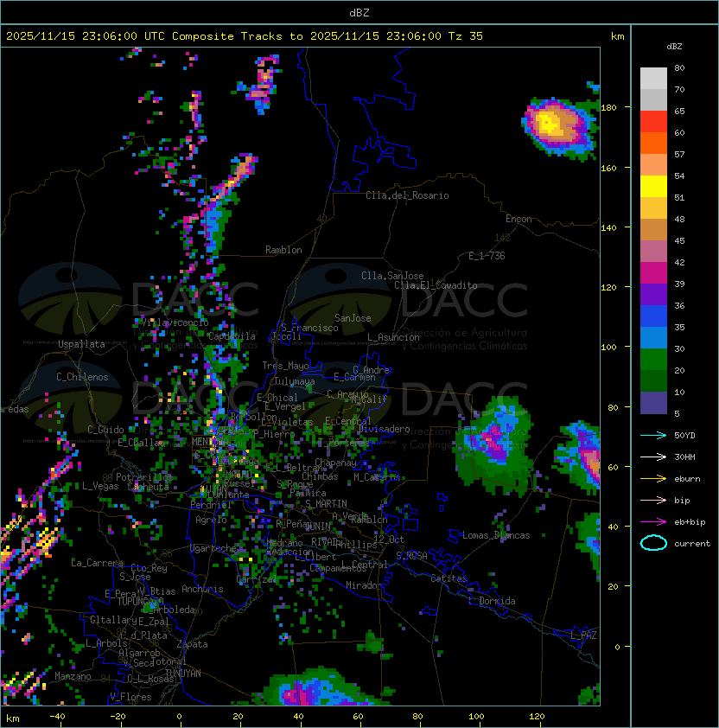Image resolution: width=719 pixels, height=728 pixels.
Task: Click the yellow-core storm cell in upper right
Action: [559, 126]
